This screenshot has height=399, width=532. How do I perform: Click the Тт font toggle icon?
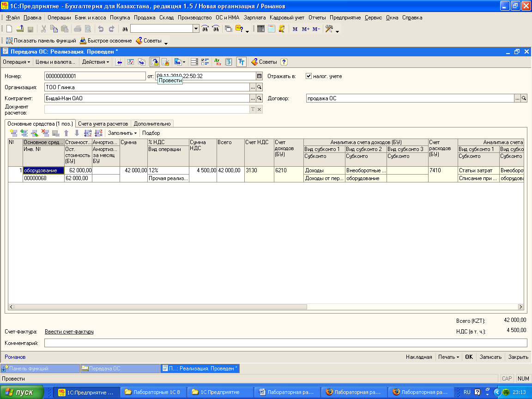coord(241,62)
